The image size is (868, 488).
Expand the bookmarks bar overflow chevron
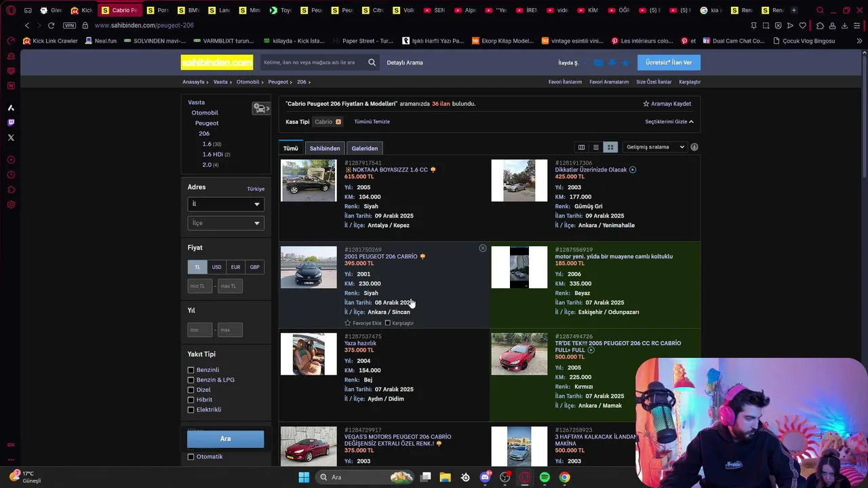coord(859,41)
